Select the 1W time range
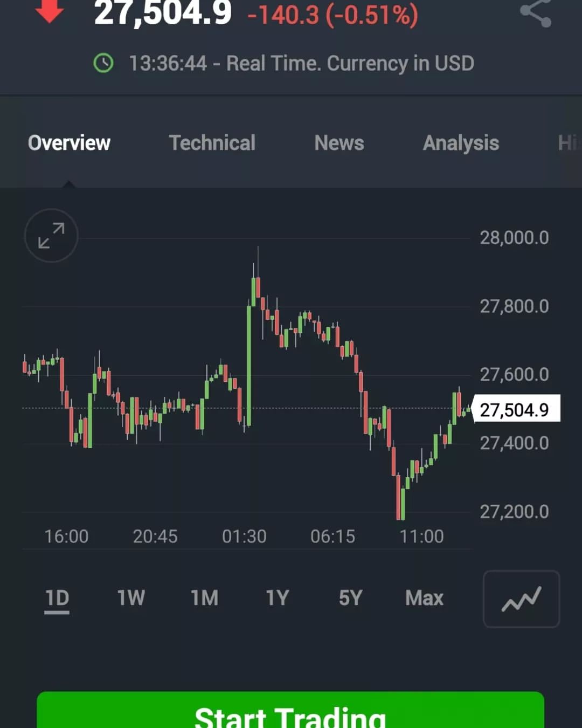Screen dimensions: 582x728 coord(131,598)
